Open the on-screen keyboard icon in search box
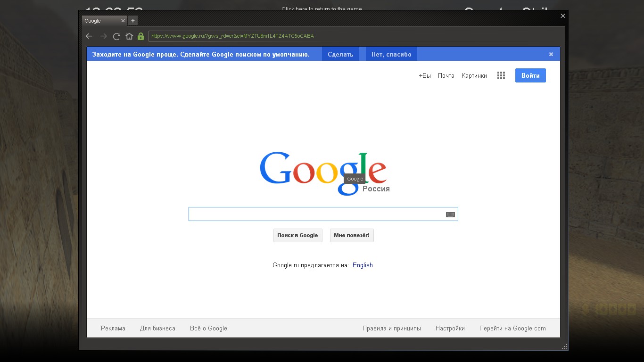This screenshot has height=362, width=644. pos(450,214)
